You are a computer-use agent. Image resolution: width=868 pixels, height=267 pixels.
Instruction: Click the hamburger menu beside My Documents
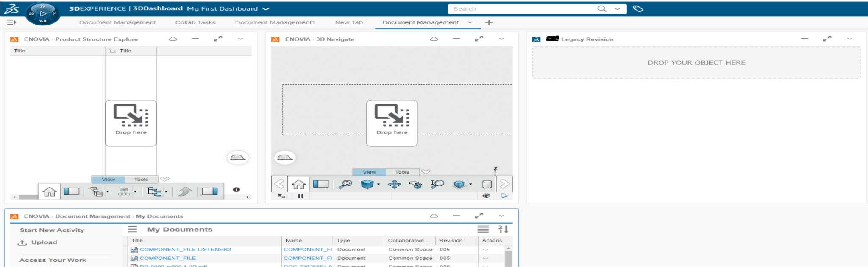tap(133, 229)
